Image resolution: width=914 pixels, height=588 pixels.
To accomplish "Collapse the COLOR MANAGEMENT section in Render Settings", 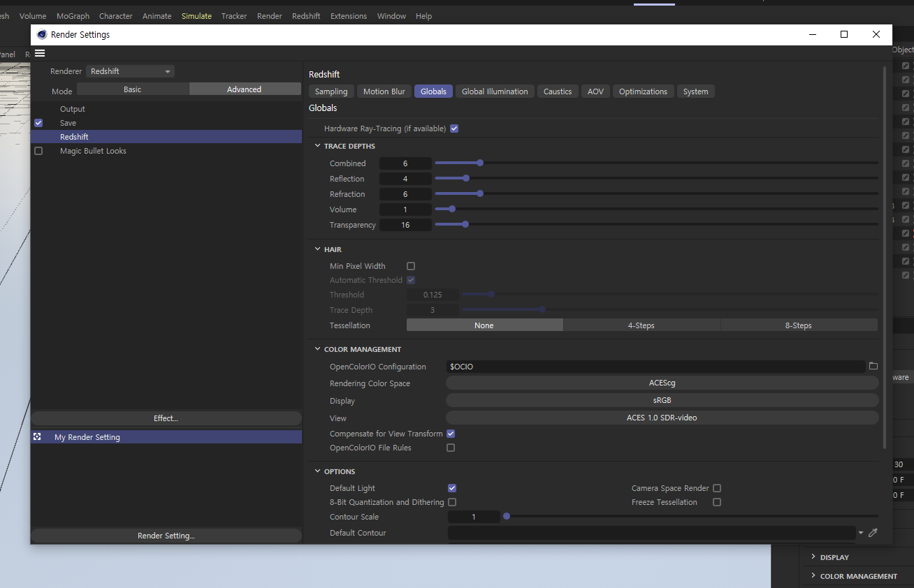I will coord(318,349).
